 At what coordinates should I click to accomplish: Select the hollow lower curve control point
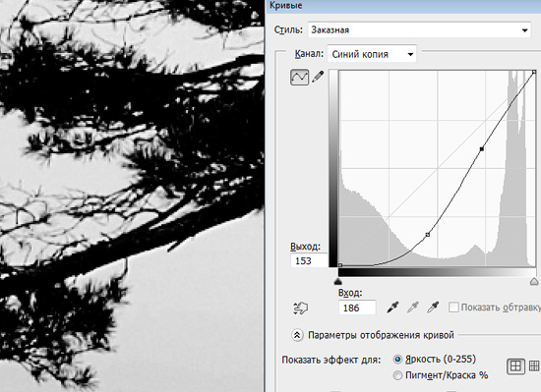point(428,235)
